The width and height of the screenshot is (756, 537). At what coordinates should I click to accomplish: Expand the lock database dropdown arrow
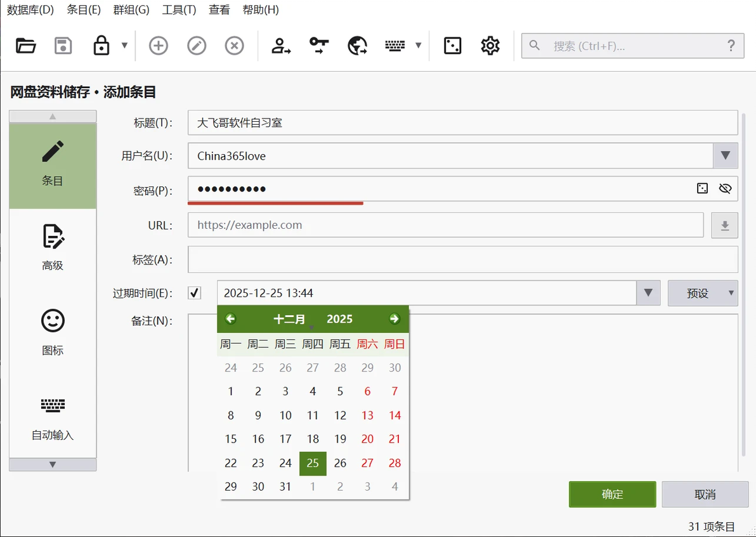coord(124,45)
